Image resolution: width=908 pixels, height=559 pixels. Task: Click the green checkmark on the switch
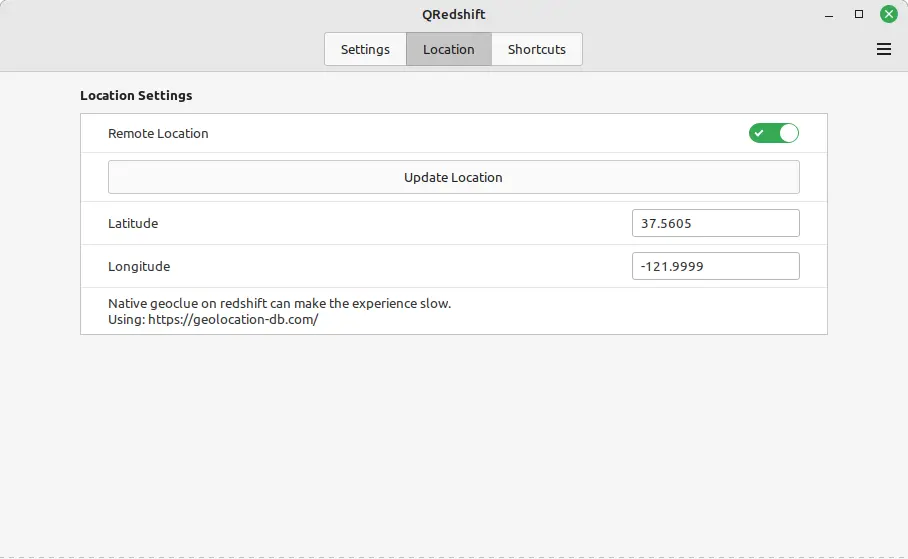point(760,133)
